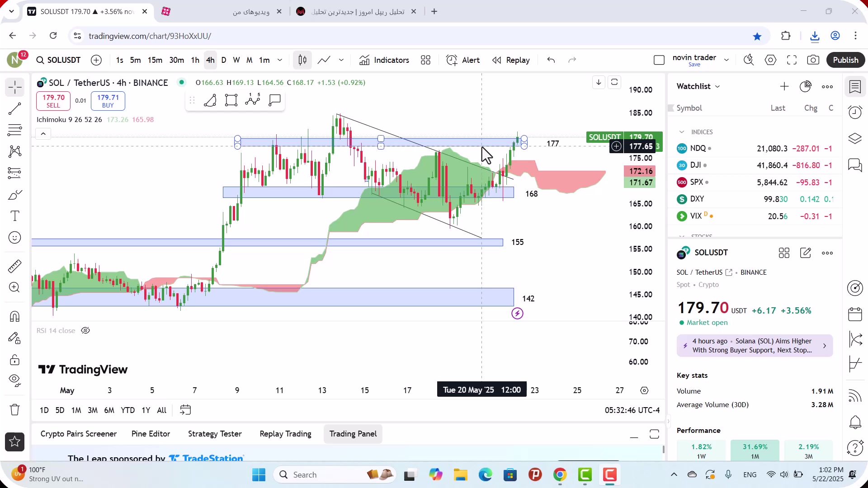Screen dimensions: 868x488
Task: Select YTD date range
Action: pos(127,410)
